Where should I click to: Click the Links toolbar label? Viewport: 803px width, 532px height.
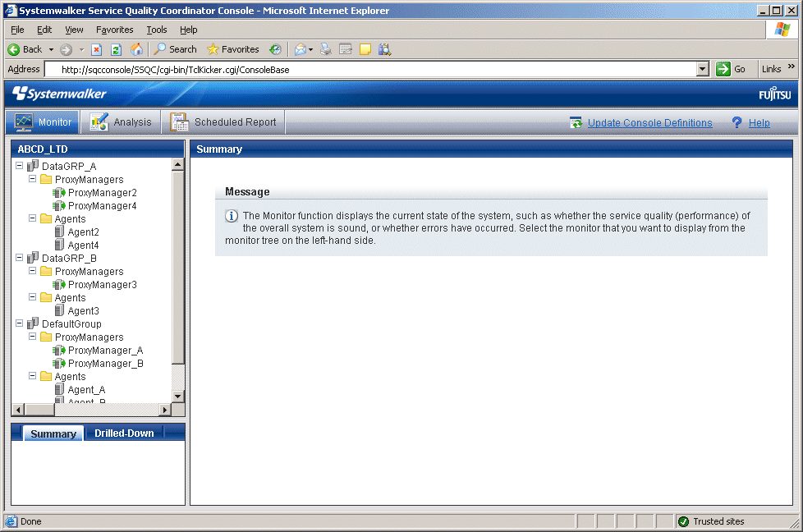(771, 69)
